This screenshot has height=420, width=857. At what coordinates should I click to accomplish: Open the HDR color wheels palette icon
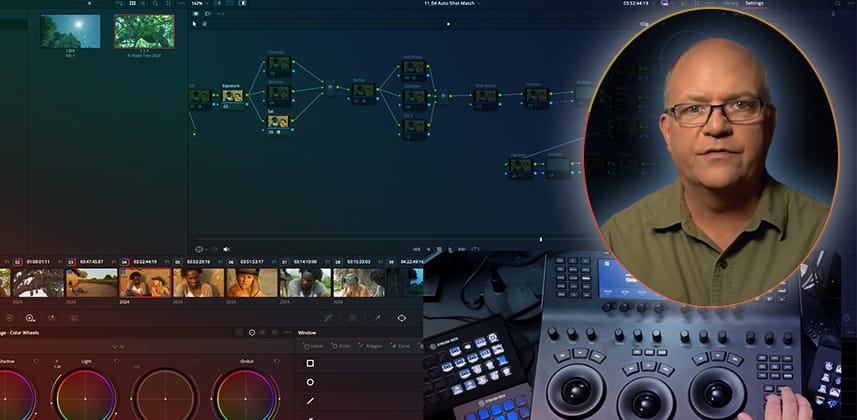point(30,318)
